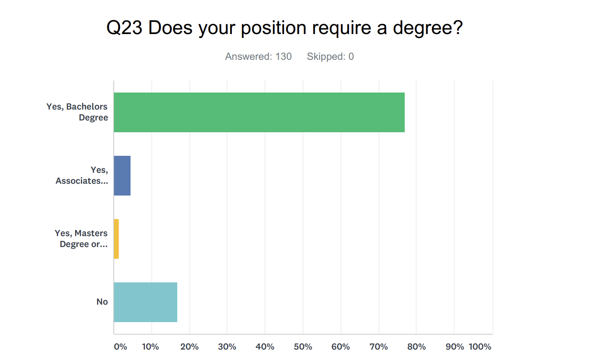Select the Q23 chart title text
Screen dimensions: 613x364
point(285,28)
